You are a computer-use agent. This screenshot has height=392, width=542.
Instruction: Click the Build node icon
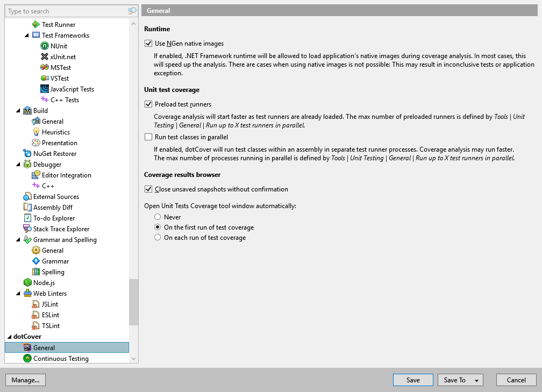pos(27,111)
